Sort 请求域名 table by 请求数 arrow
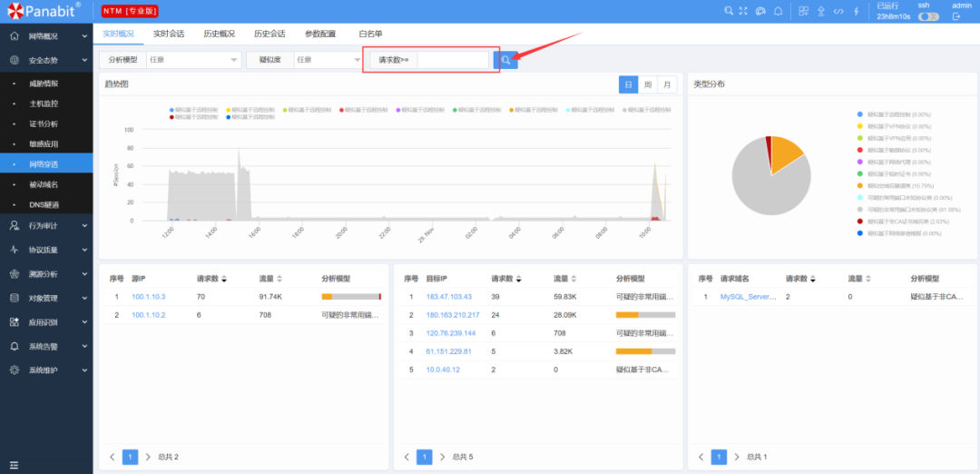 pos(812,279)
